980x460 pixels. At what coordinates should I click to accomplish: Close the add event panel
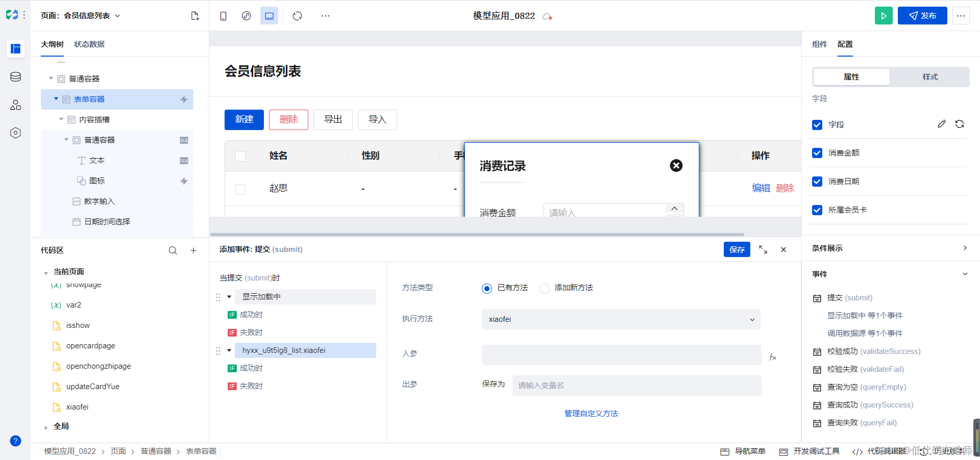coord(783,249)
